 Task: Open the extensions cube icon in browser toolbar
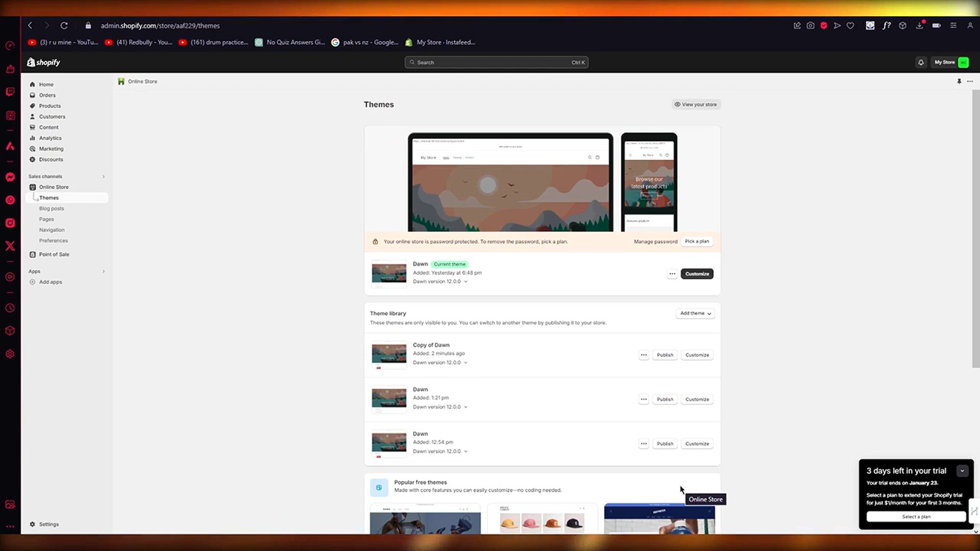pos(903,26)
